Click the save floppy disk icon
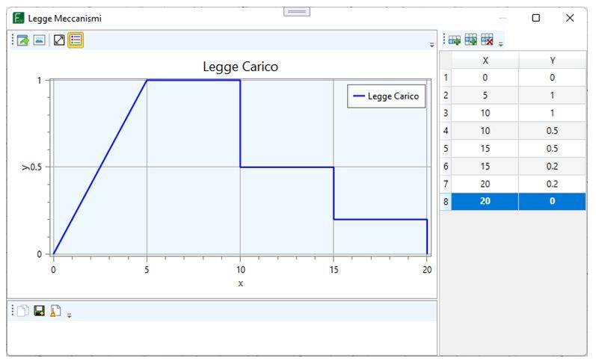 pos(39,310)
